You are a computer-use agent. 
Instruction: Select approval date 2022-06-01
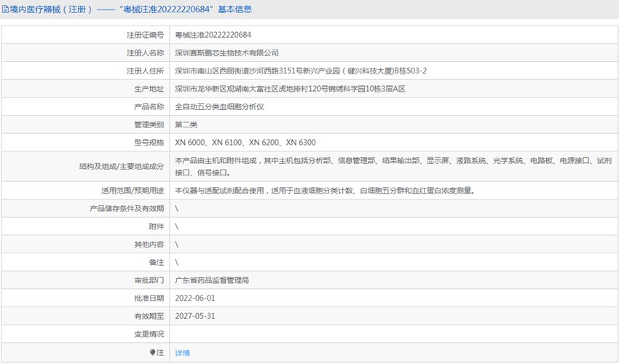[195, 298]
